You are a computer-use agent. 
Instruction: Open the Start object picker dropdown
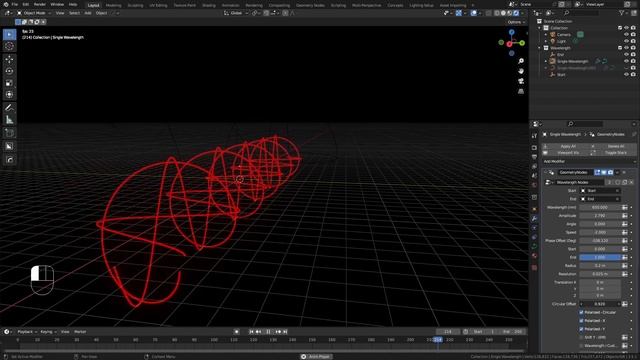tap(600, 191)
